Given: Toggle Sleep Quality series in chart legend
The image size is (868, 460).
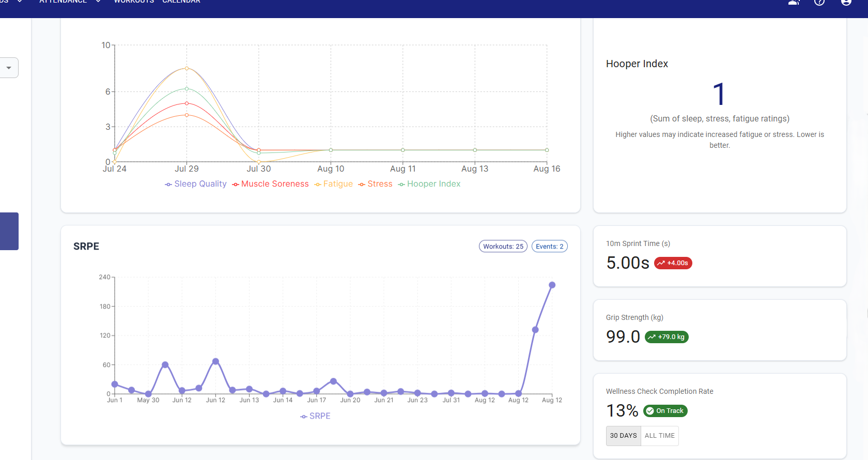Looking at the screenshot, I should [x=195, y=184].
